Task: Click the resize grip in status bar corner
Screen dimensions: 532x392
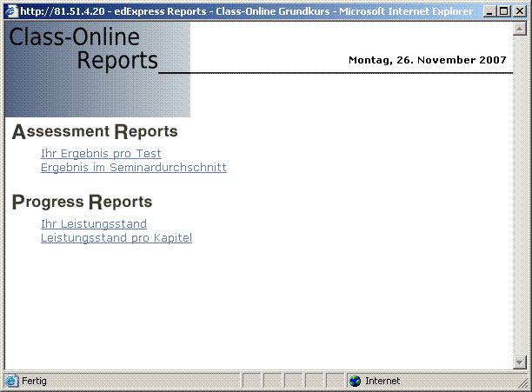Action: 523,383
